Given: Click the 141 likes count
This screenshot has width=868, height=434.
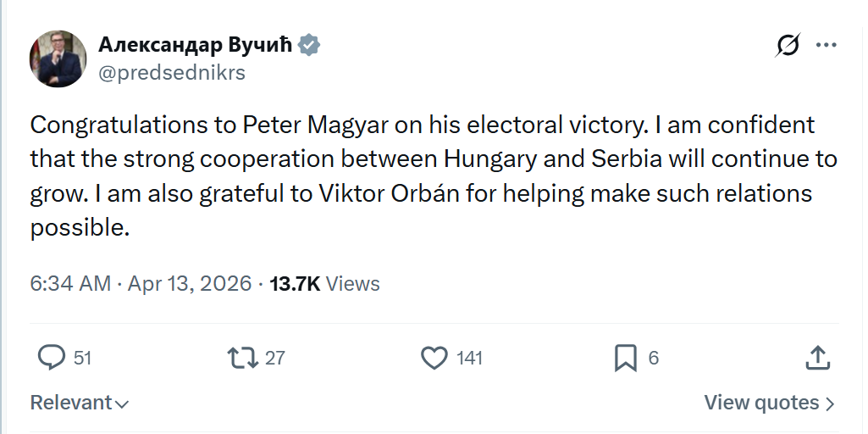Looking at the screenshot, I should 469,359.
